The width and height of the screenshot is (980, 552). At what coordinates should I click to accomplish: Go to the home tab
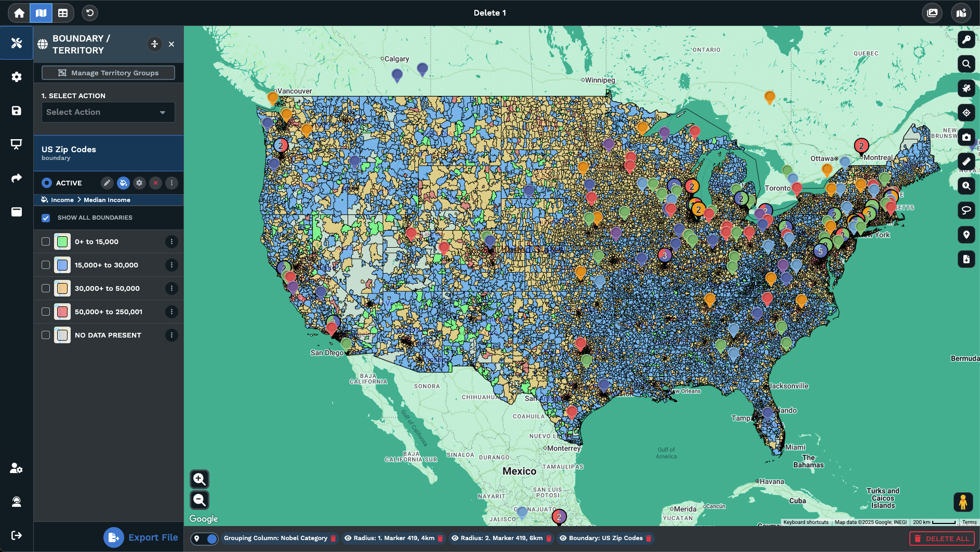[19, 13]
